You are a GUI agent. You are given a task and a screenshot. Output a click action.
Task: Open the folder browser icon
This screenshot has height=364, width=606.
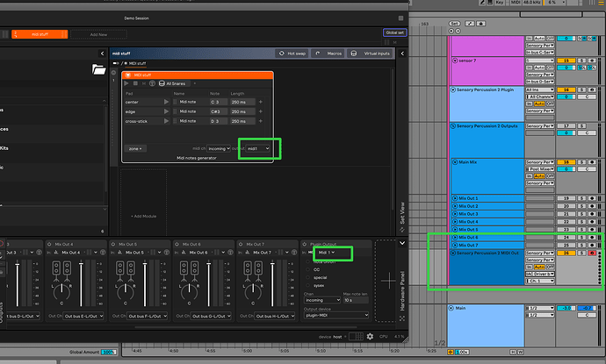tap(98, 69)
